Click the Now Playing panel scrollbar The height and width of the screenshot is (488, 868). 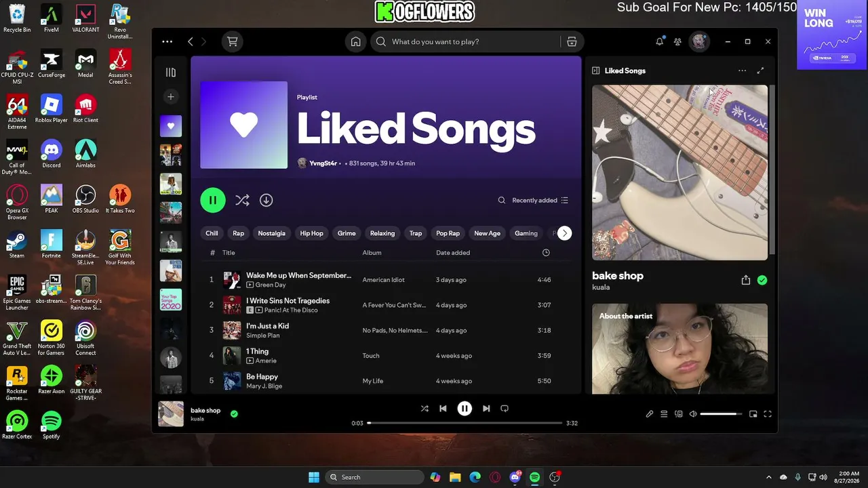(x=772, y=169)
